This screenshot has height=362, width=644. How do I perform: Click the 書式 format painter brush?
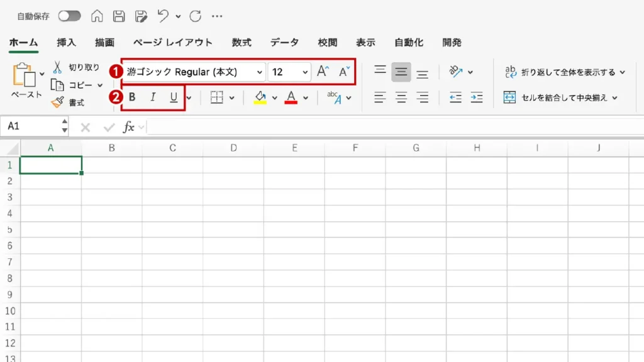[58, 102]
